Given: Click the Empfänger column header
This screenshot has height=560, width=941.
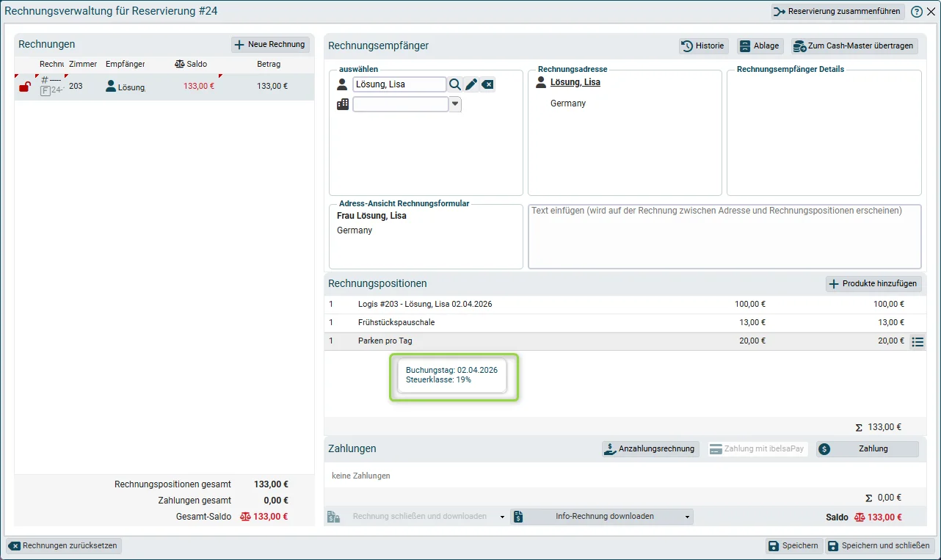Looking at the screenshot, I should point(125,64).
